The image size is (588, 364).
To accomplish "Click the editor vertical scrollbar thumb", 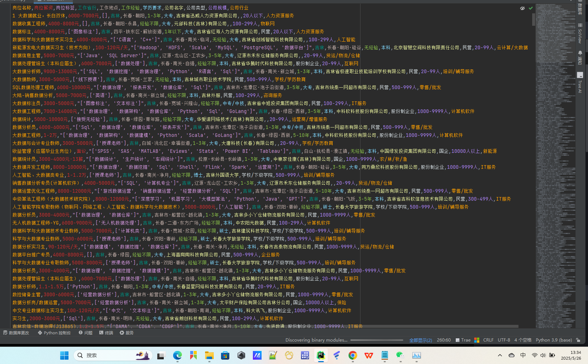I will click(x=534, y=20).
